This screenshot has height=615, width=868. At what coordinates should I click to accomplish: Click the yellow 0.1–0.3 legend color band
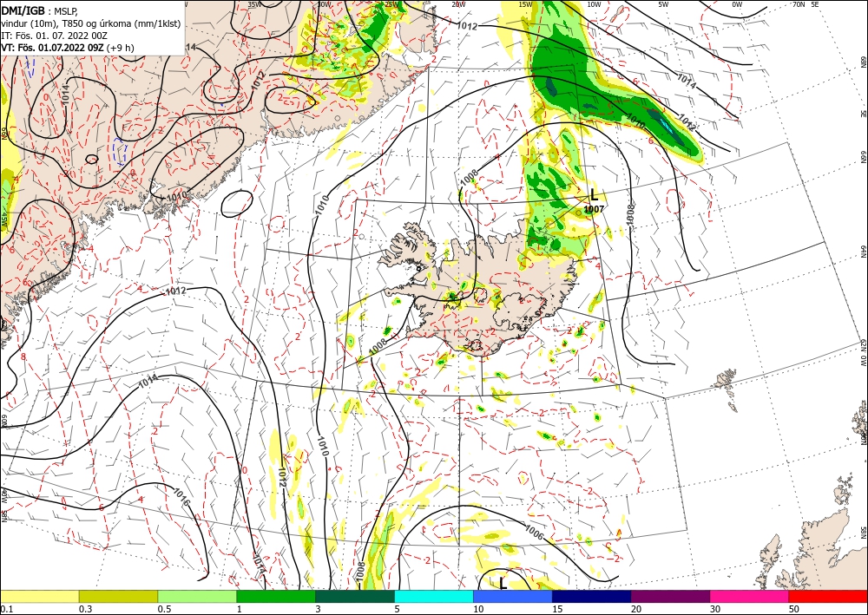(x=39, y=596)
